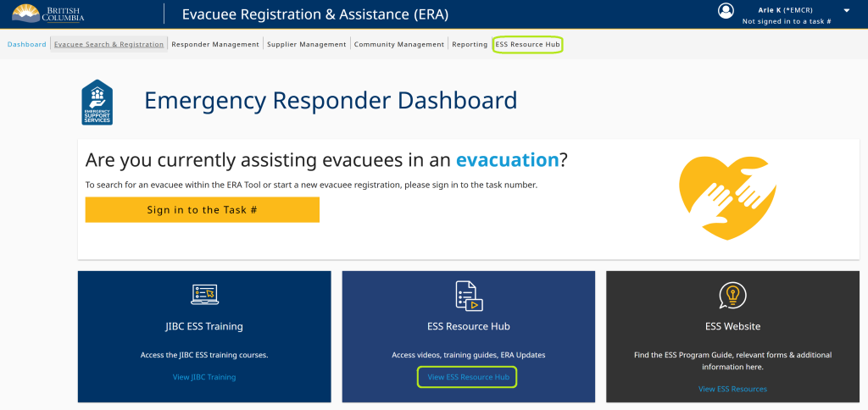This screenshot has width=868, height=410.
Task: Open Responder Management tab
Action: (215, 44)
